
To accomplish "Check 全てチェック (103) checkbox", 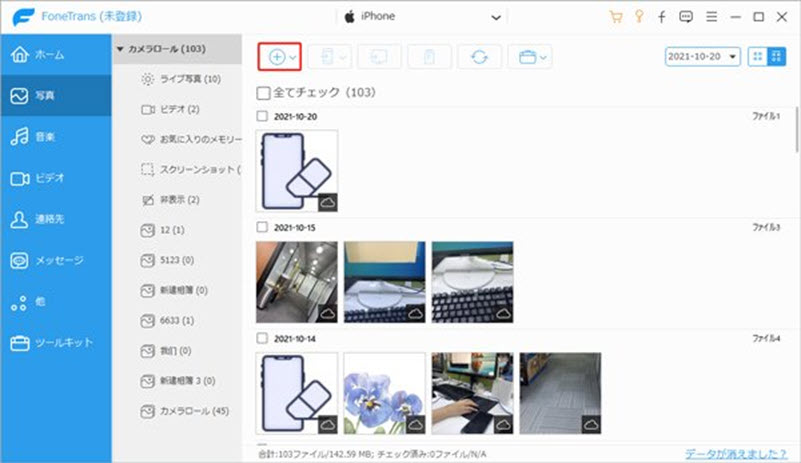I will pos(263,93).
